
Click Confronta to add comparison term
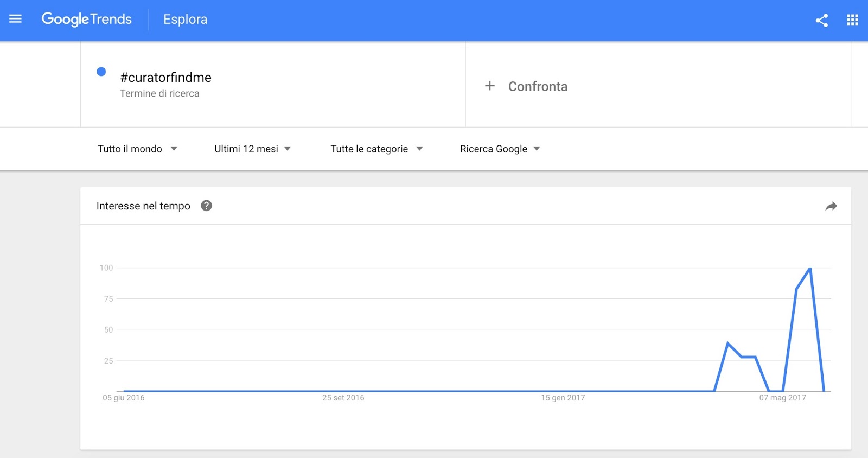tap(538, 86)
